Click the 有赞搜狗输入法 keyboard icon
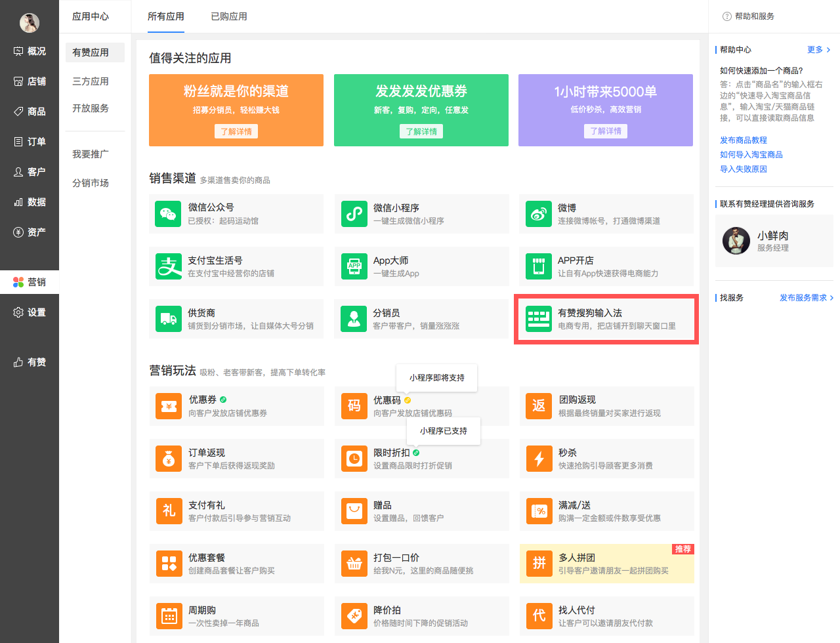Viewport: 840px width, 643px height. point(539,319)
